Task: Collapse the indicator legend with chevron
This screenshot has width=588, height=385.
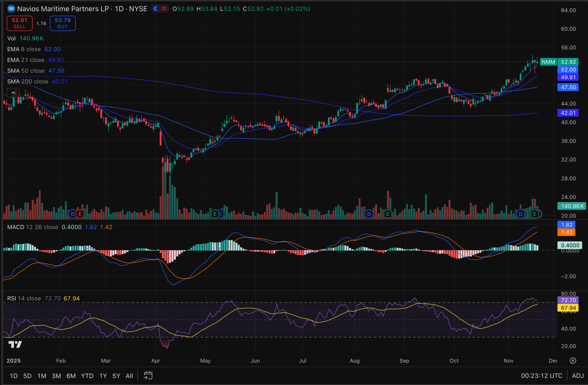Action: 13,93
